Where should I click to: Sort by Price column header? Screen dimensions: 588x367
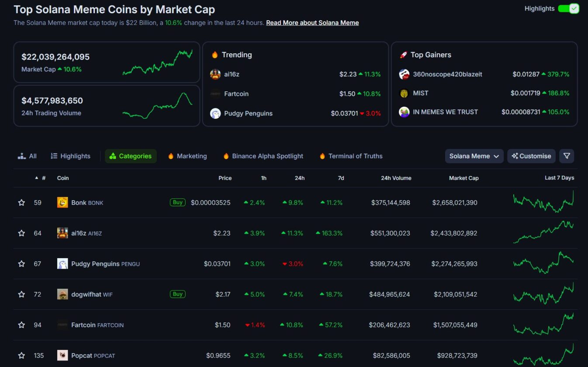pos(225,178)
